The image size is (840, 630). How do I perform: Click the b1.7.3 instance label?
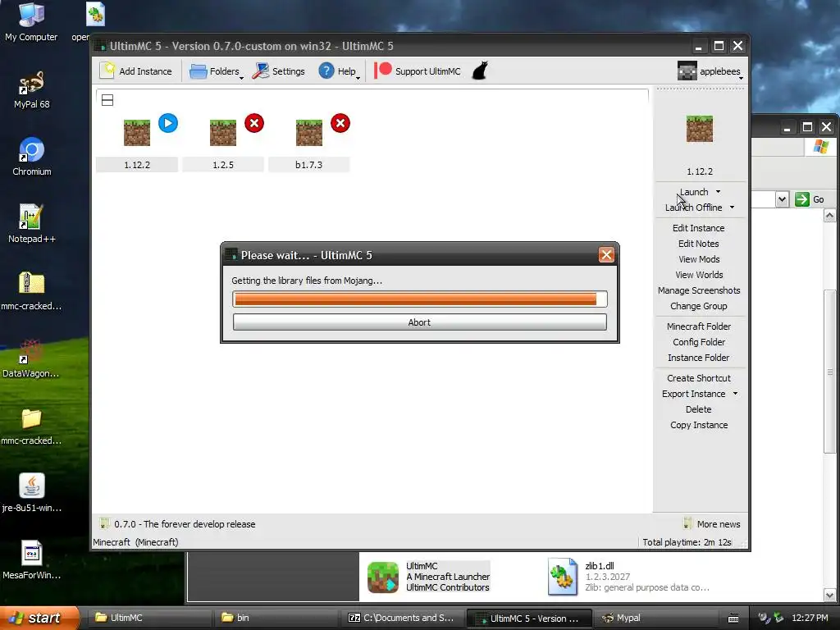click(309, 165)
